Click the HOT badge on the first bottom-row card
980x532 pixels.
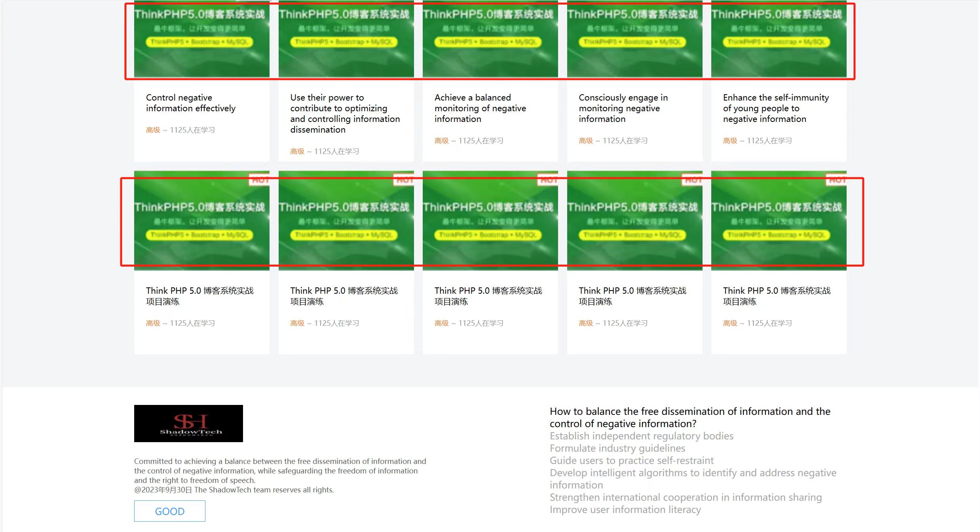(260, 180)
